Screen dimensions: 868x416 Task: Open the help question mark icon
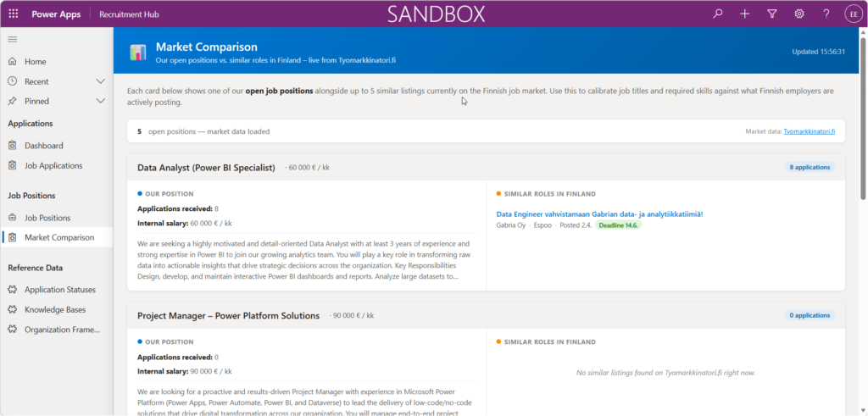pos(826,14)
